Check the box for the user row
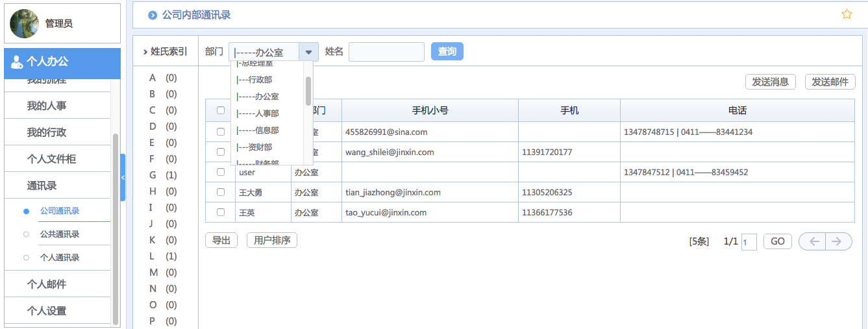Viewport: 868px width, 329px height. [x=221, y=172]
